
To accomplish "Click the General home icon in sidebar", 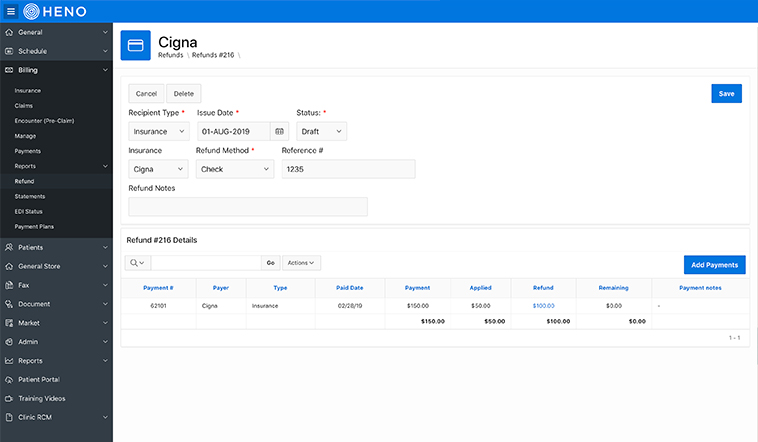I will pyautogui.click(x=9, y=32).
